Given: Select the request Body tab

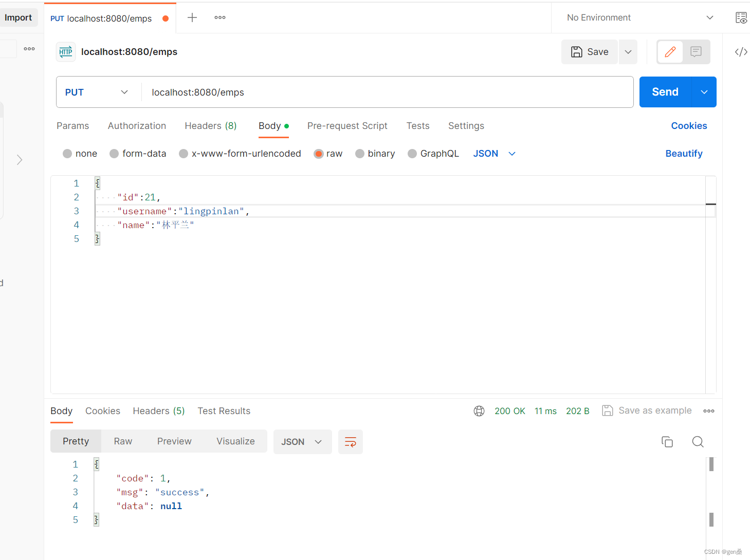Looking at the screenshot, I should pyautogui.click(x=273, y=126).
